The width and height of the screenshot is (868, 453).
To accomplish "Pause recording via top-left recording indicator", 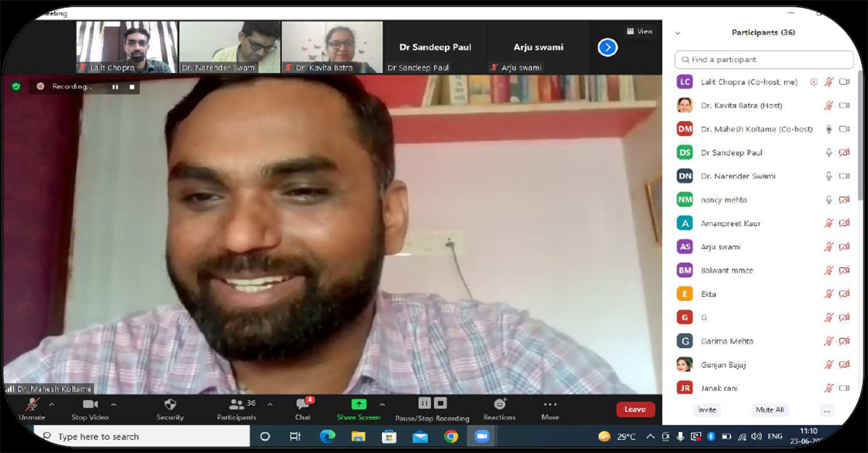I will [x=114, y=87].
